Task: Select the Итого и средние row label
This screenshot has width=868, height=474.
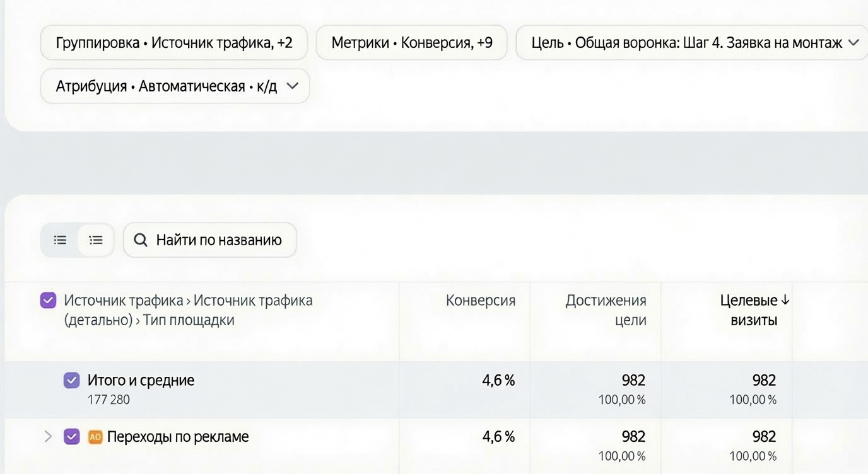Action: pos(141,381)
